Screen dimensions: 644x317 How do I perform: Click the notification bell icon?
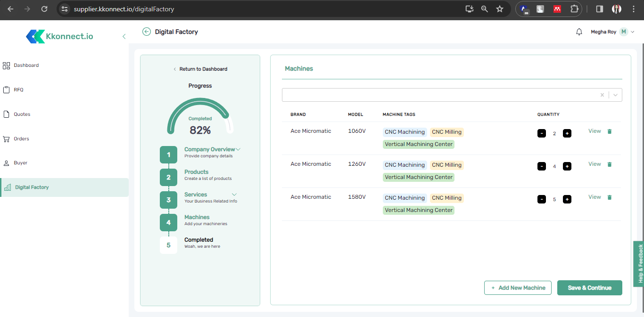[579, 32]
